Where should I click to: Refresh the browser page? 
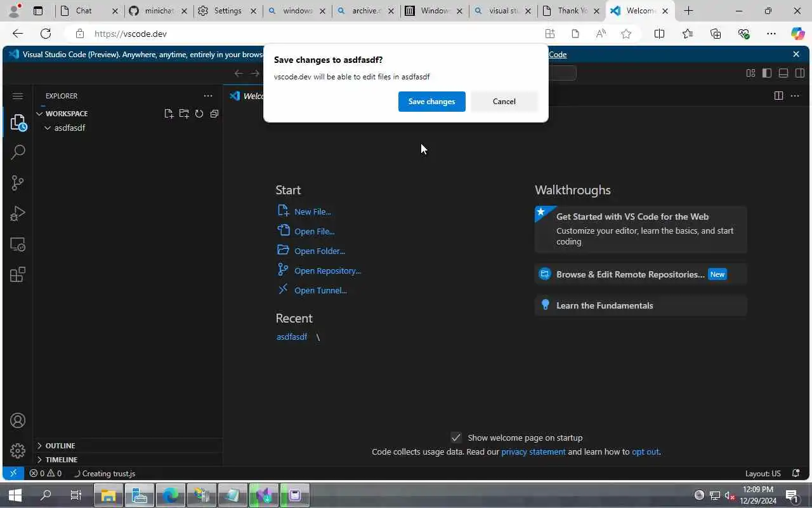(46, 34)
